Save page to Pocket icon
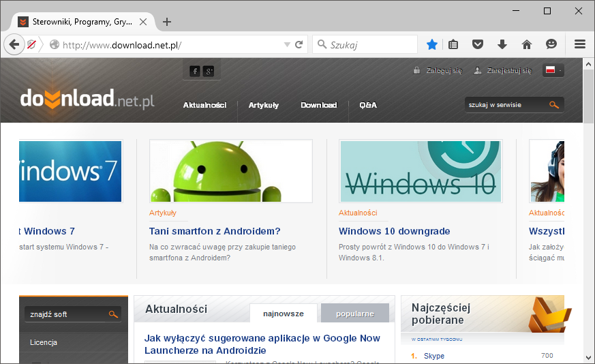This screenshot has width=595, height=364. [478, 45]
